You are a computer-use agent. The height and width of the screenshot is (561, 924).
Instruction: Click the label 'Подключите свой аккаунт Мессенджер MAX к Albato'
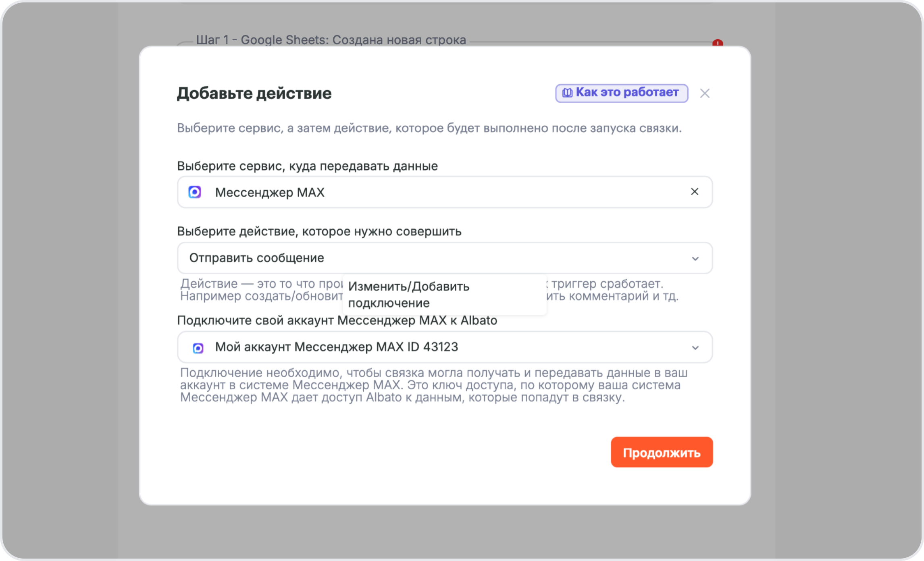(337, 320)
